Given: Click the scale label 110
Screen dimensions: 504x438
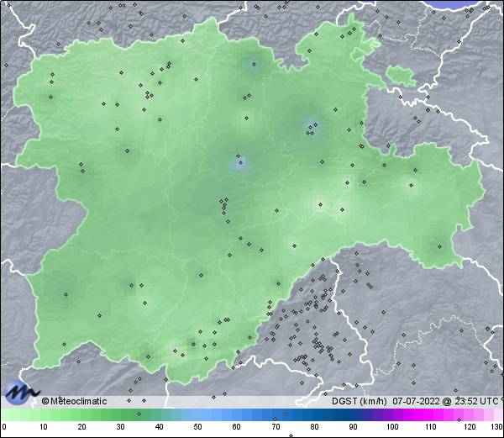Looking at the screenshot, I should point(431,427).
